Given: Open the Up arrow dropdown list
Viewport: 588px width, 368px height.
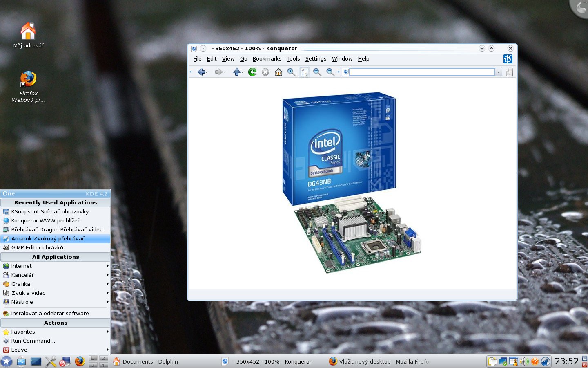Looking at the screenshot, I should point(243,72).
